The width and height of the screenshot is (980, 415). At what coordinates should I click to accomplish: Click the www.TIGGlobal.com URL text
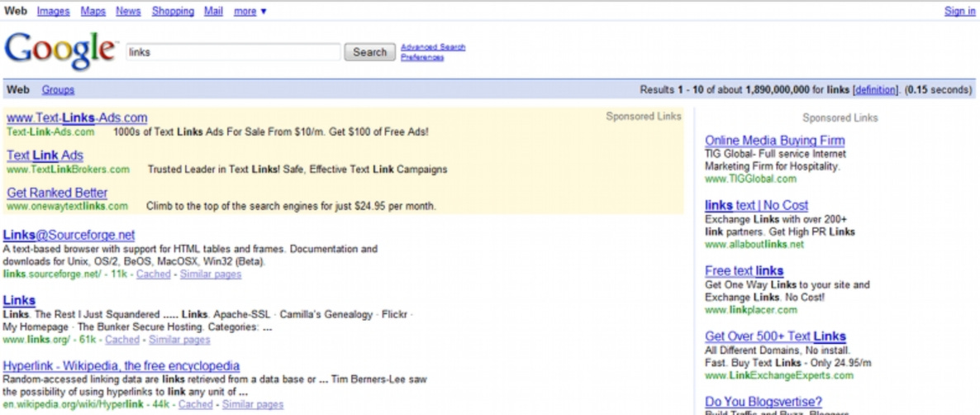click(750, 179)
